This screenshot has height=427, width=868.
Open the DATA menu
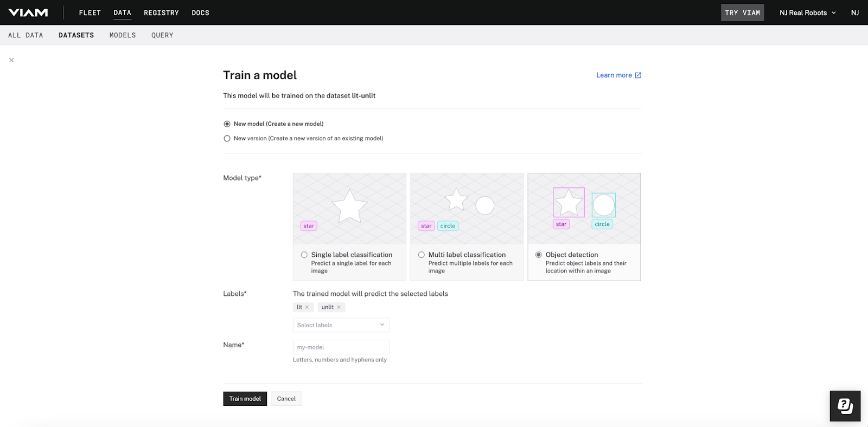pyautogui.click(x=123, y=12)
